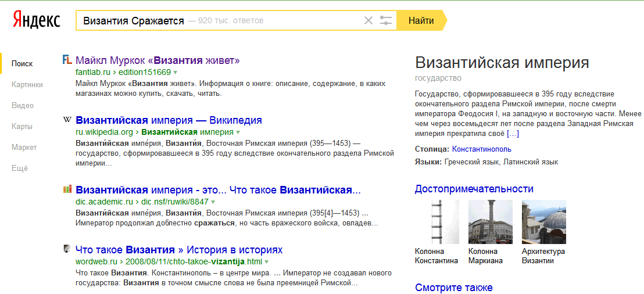Screen dimensions: 644x294
Task: Open dropdown arrow next to fantlab.ru edition151669
Action: [176, 73]
